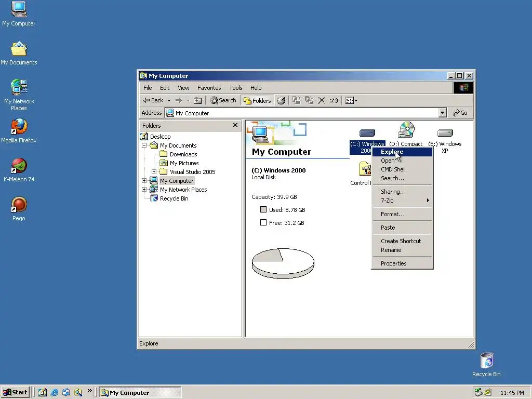Viewport: 532px width, 399px height.
Task: Select My Network Places in tree
Action: click(x=183, y=190)
